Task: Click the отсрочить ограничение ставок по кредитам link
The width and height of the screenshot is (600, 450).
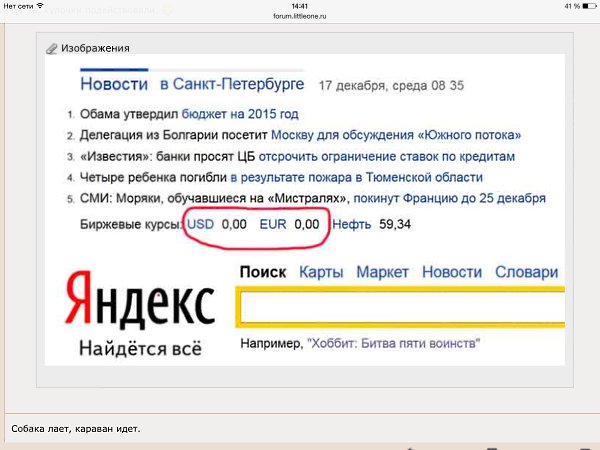Action: [x=386, y=157]
